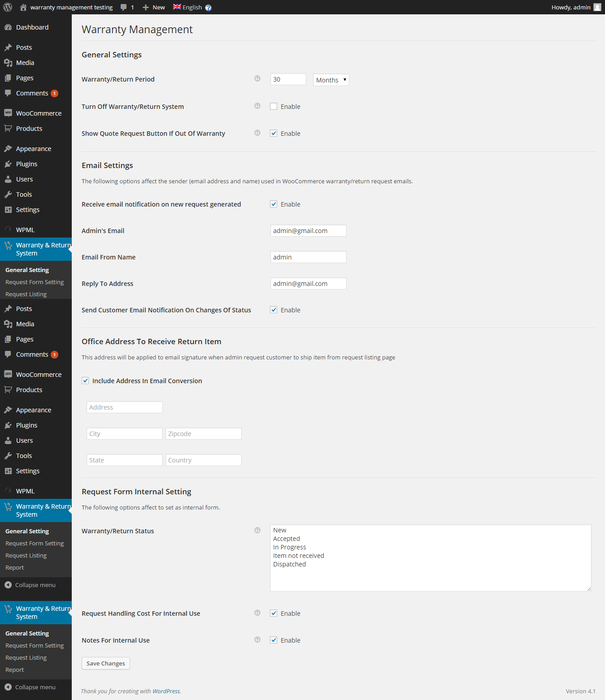Screen dimensions: 605x700
Task: Click the WordPress logo in the admin bar
Action: tap(8, 7)
